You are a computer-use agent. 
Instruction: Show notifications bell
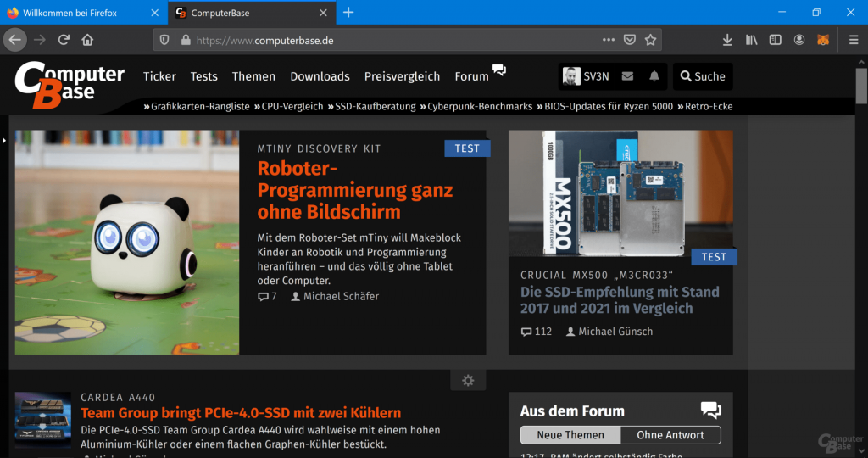pyautogui.click(x=654, y=76)
